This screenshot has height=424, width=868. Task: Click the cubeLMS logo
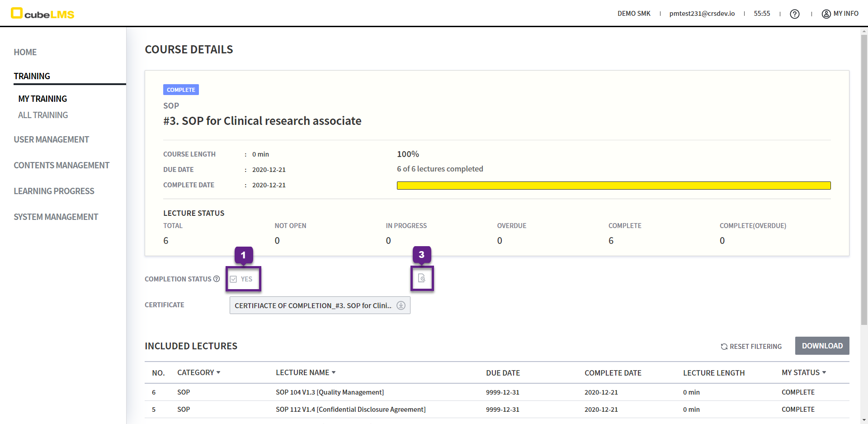coord(42,14)
